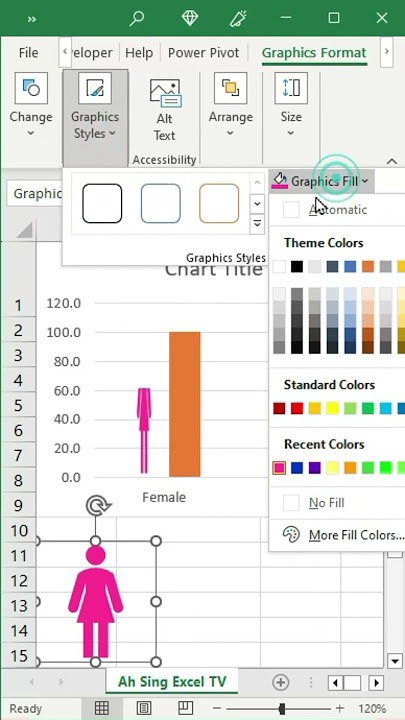The width and height of the screenshot is (405, 720).
Task: Click the Change Graphic icon
Action: [31, 87]
